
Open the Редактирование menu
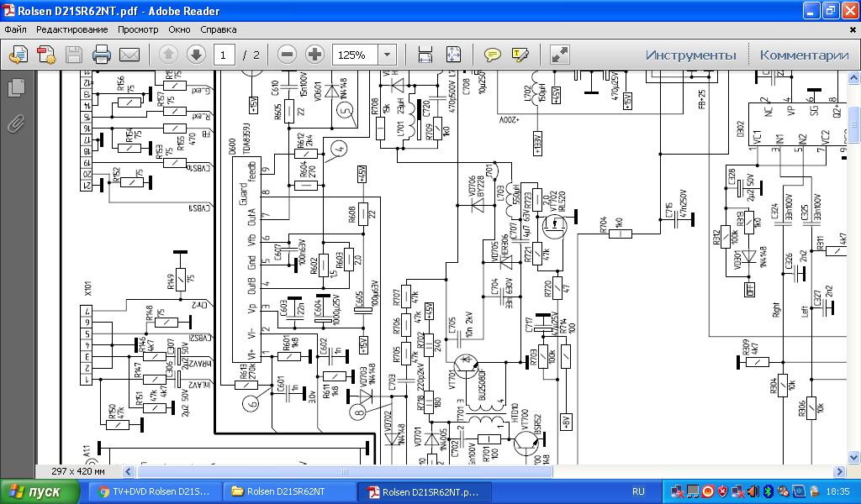71,29
